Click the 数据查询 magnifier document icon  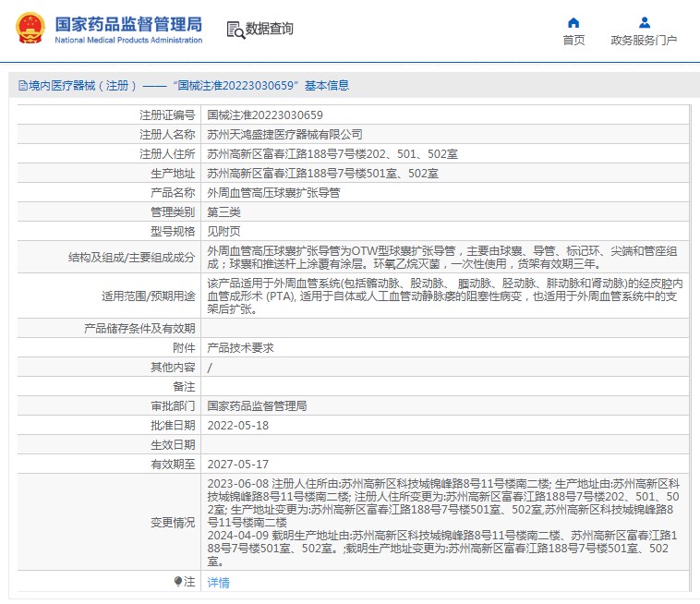235,30
